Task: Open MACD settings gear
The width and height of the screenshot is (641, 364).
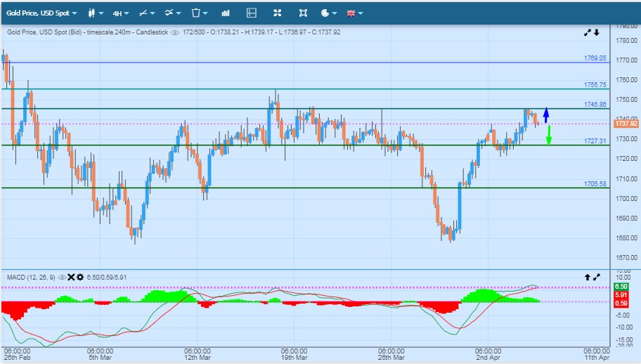Action: coord(80,278)
